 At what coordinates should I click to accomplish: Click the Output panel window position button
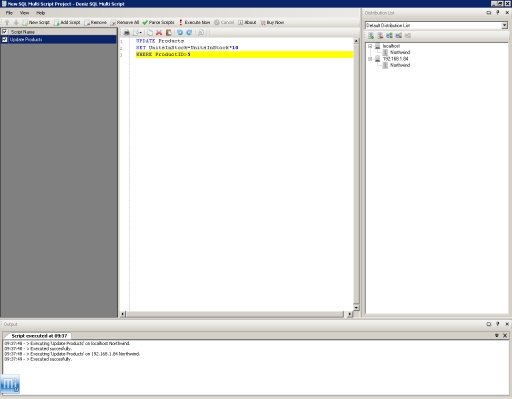pyautogui.click(x=489, y=324)
